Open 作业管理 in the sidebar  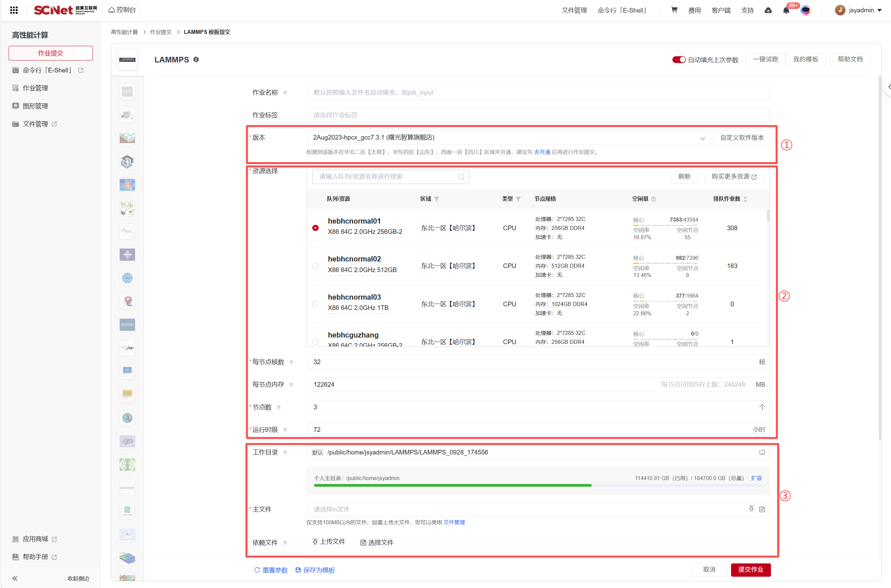35,88
